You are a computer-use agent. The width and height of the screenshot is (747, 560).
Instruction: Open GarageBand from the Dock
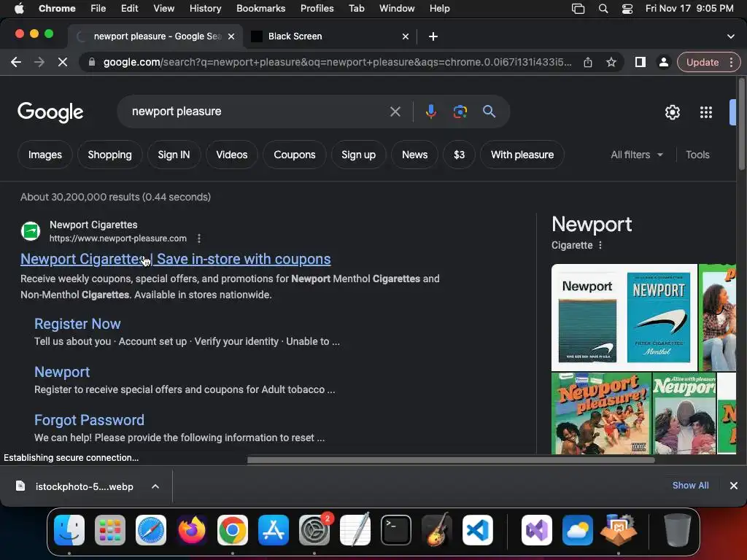point(437,530)
